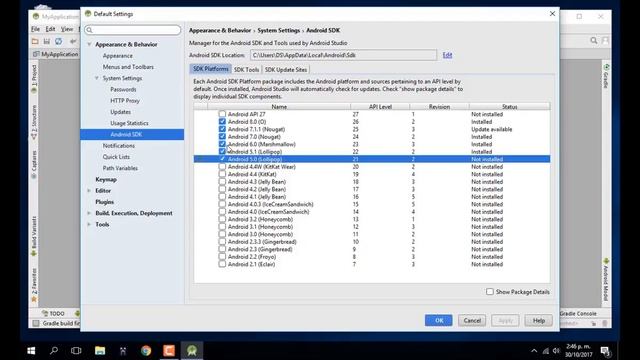Show hidden system tray icons
The image size is (640, 360).
[534, 351]
